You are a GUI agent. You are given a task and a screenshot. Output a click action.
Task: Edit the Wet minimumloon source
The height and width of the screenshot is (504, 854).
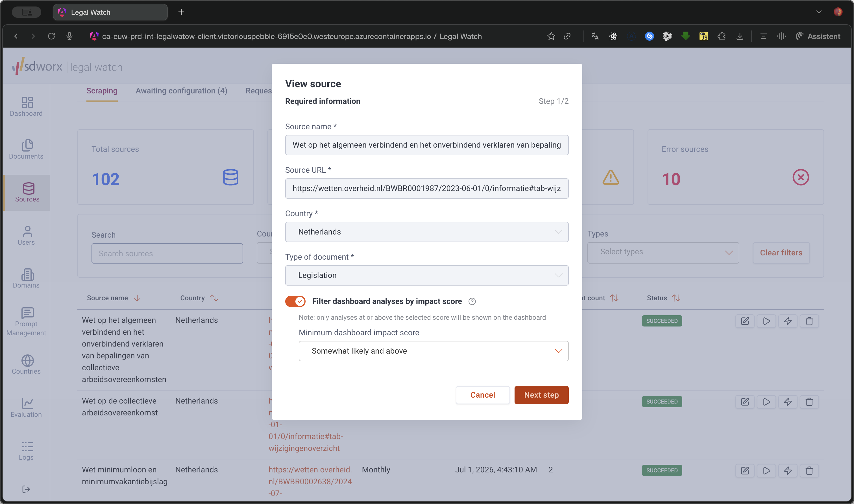coord(745,470)
